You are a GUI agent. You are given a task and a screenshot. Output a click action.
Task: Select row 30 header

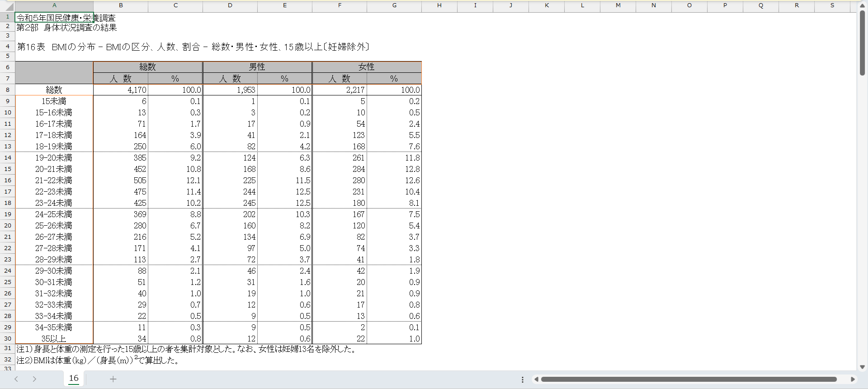point(8,338)
